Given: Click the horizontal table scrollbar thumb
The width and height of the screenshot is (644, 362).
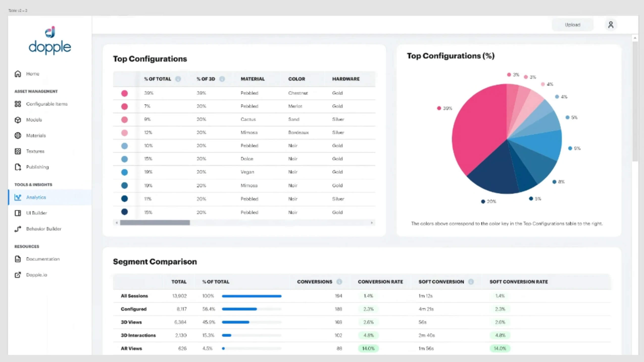Looking at the screenshot, I should [155, 223].
